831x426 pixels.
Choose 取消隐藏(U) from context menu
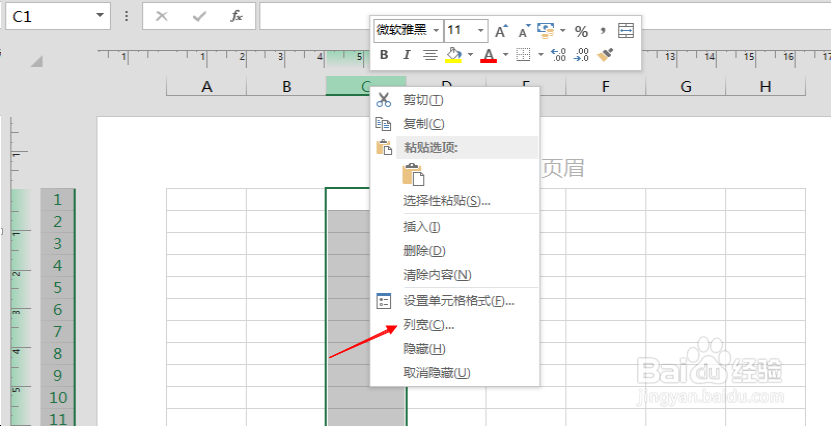tap(454, 373)
